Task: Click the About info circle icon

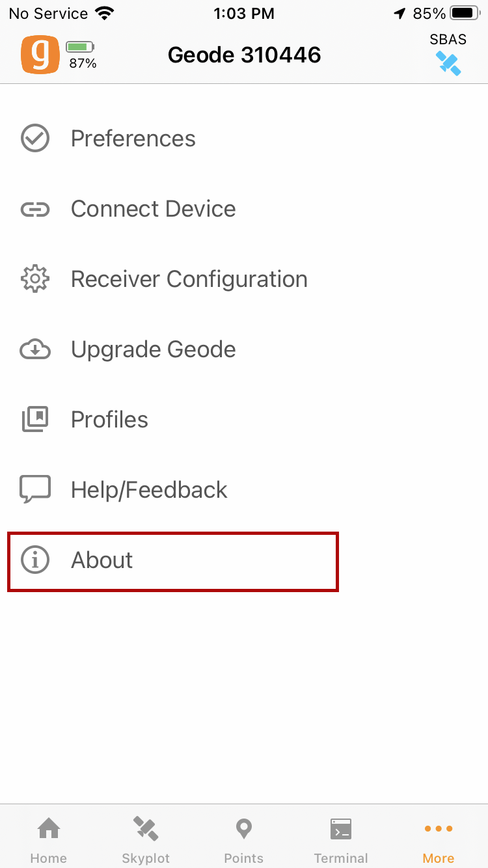Action: [x=35, y=560]
